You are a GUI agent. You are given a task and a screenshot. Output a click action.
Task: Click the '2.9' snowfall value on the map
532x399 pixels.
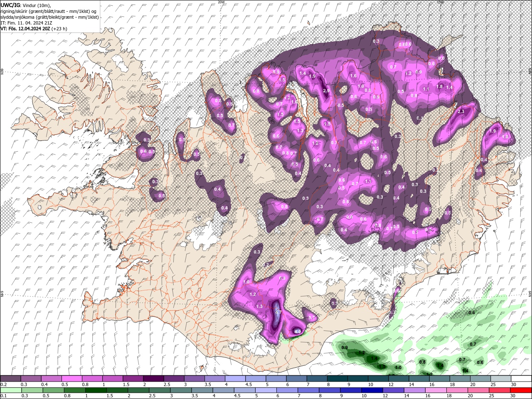(326, 91)
